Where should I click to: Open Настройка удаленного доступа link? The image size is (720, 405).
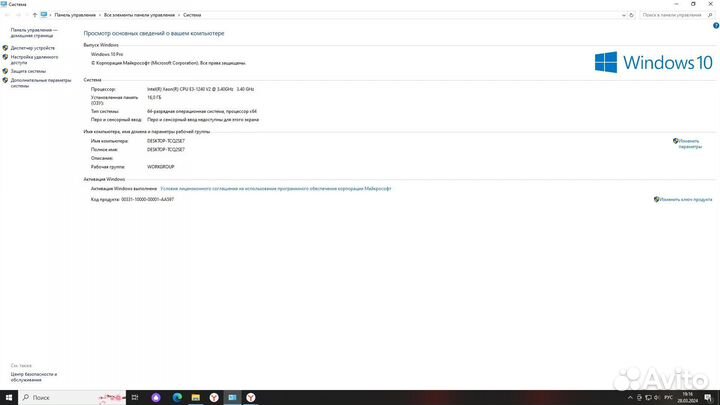(34, 60)
